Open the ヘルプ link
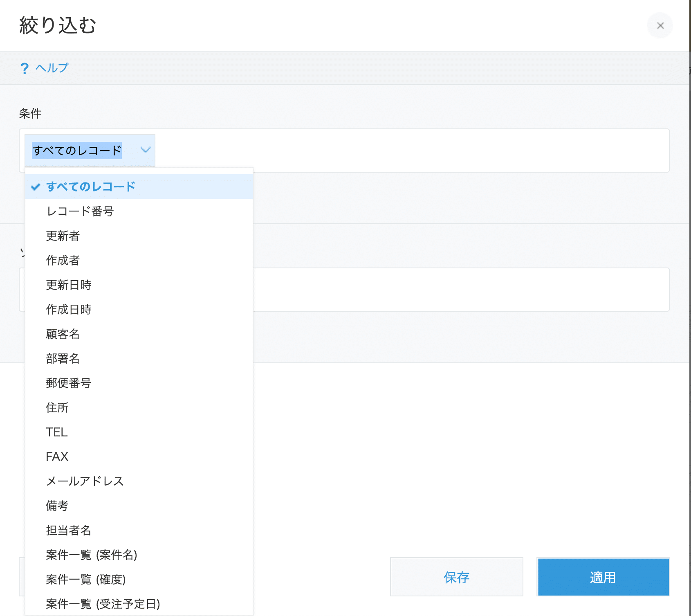The image size is (691, 616). tap(52, 68)
